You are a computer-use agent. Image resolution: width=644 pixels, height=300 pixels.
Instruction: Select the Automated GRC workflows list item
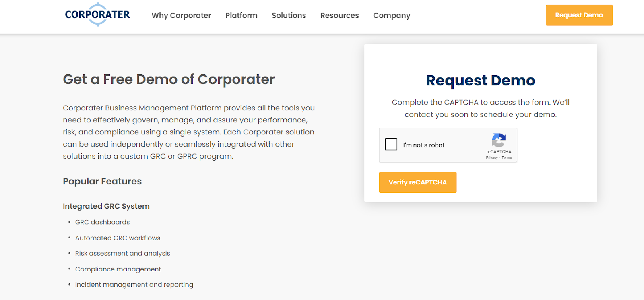118,238
